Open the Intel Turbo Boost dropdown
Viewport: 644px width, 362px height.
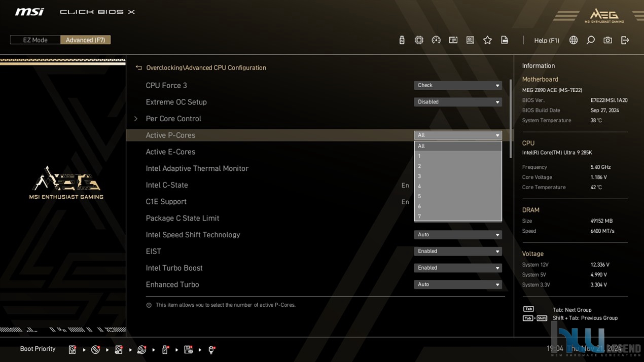click(458, 268)
